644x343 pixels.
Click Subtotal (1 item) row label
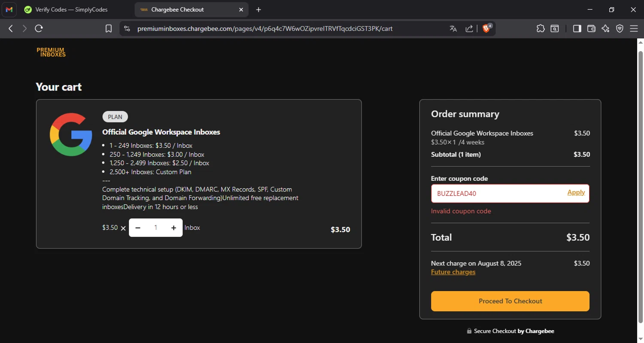pos(456,155)
